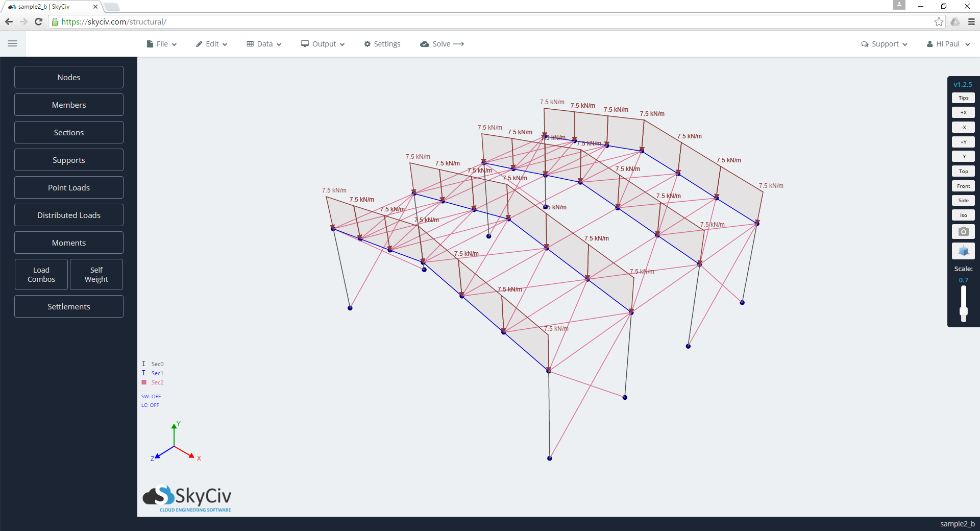Select Sec2 in the section legend

coord(156,382)
